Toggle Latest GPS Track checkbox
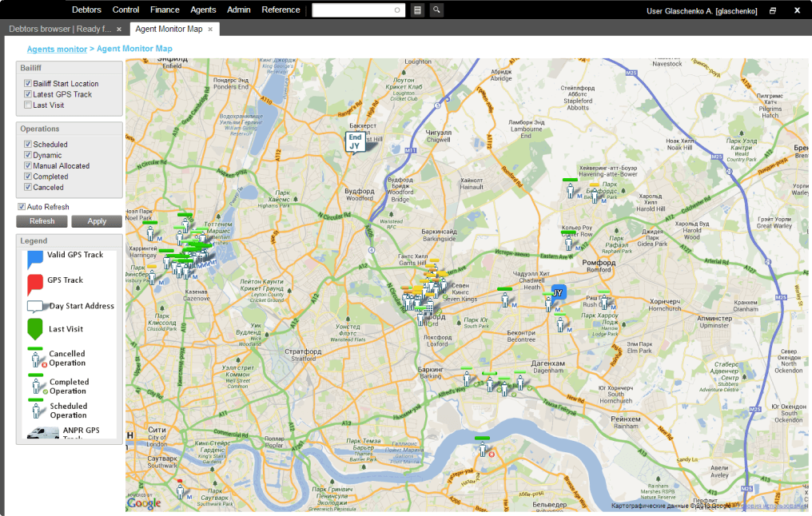The width and height of the screenshot is (812, 516). (x=28, y=94)
